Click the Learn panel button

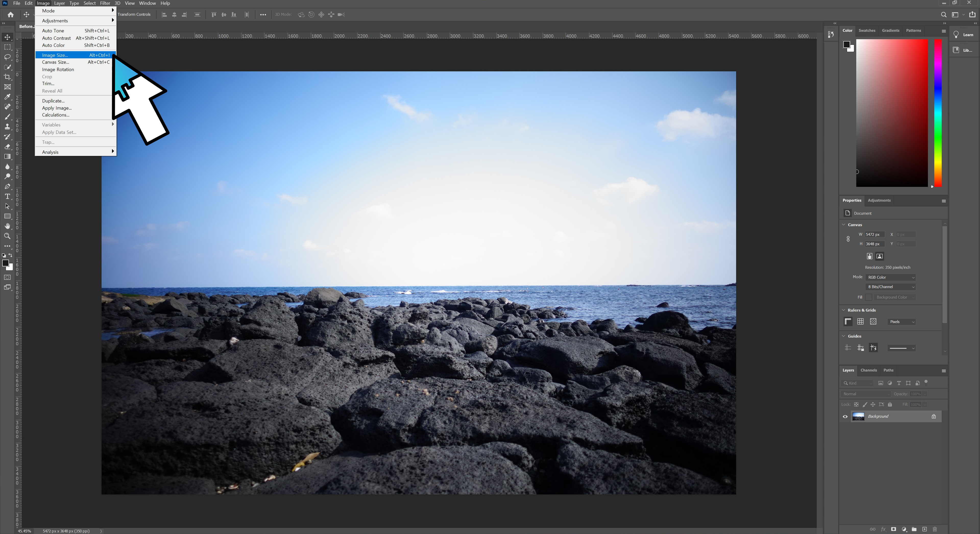coord(964,35)
